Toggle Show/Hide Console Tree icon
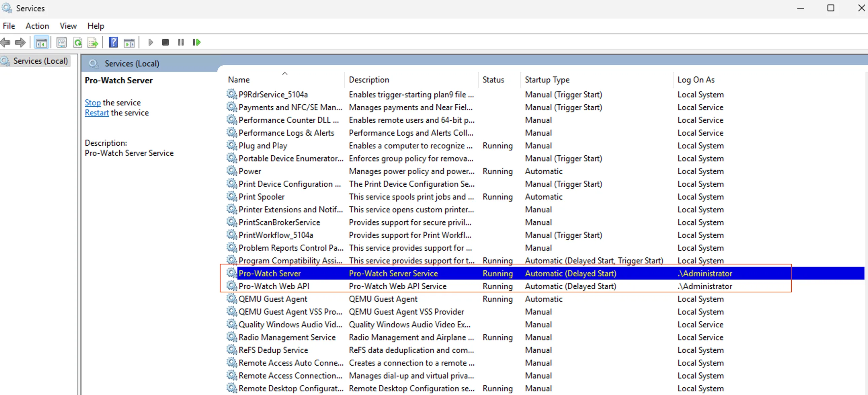Image resolution: width=868 pixels, height=395 pixels. (41, 42)
